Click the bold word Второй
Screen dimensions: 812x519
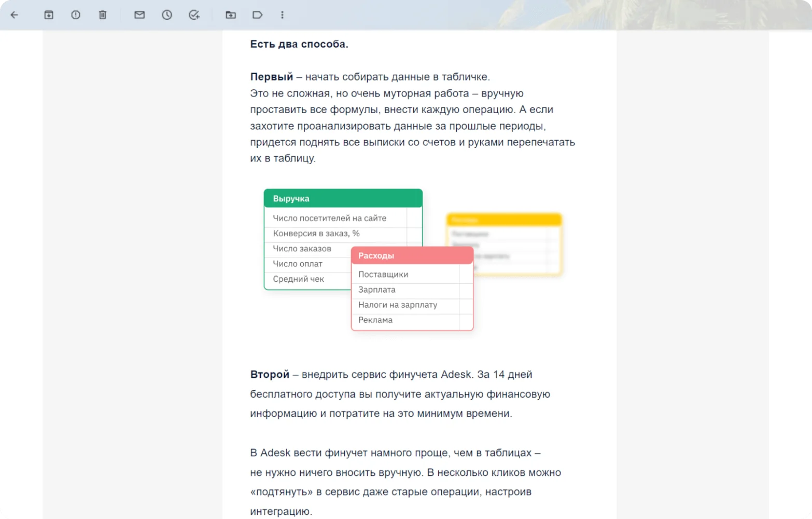click(270, 374)
